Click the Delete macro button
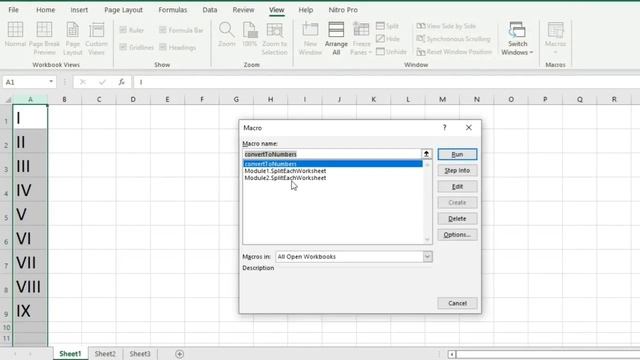The height and width of the screenshot is (360, 640). (457, 218)
